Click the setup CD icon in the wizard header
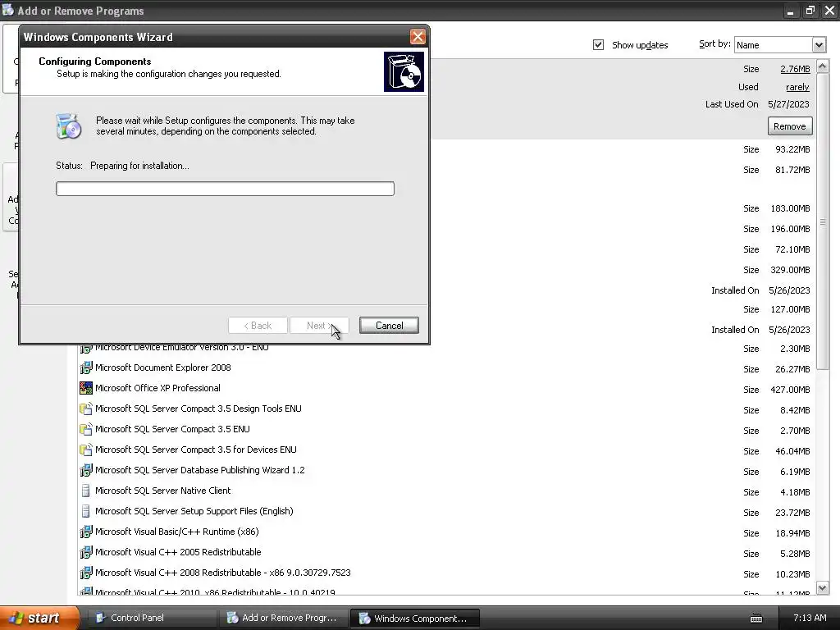The image size is (840, 630). tap(404, 72)
